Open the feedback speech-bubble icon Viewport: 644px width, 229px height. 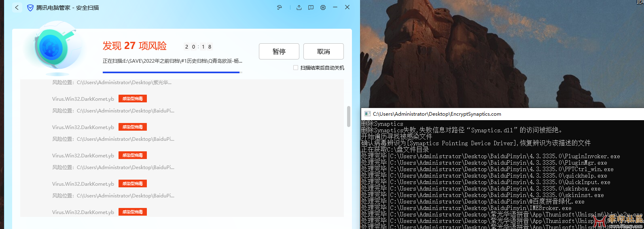click(311, 7)
